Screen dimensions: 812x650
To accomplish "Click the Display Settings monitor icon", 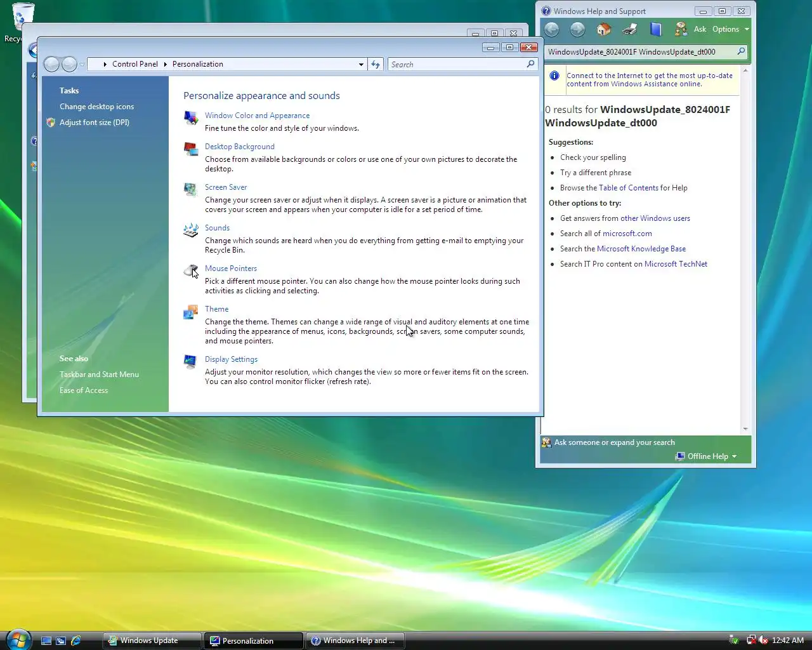I will 190,361.
